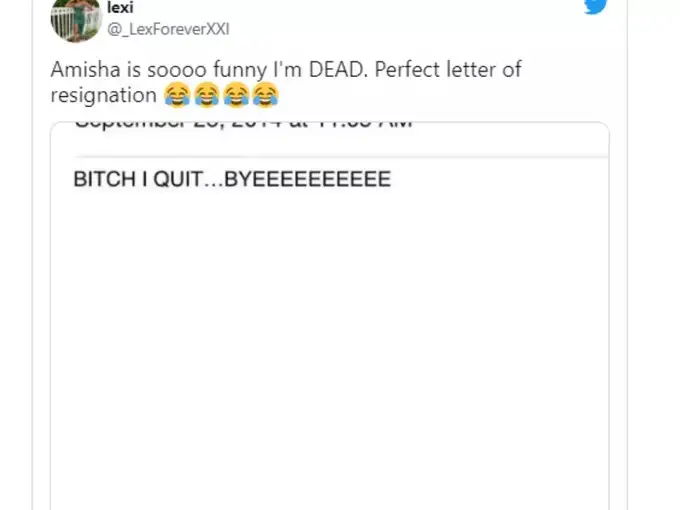
Task: Click the first laughing-crying emoji after "resignation"
Action: coord(177,95)
